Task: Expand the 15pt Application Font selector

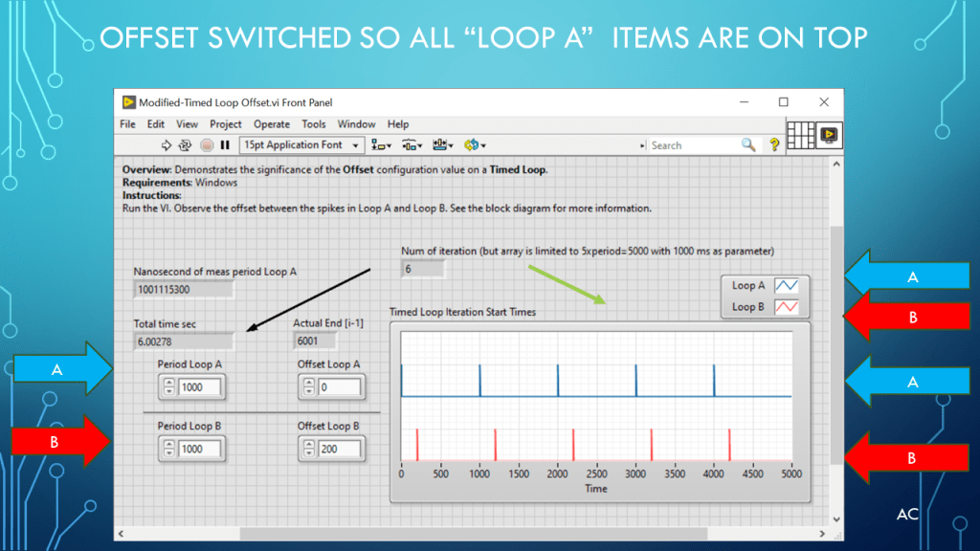Action: click(x=301, y=145)
